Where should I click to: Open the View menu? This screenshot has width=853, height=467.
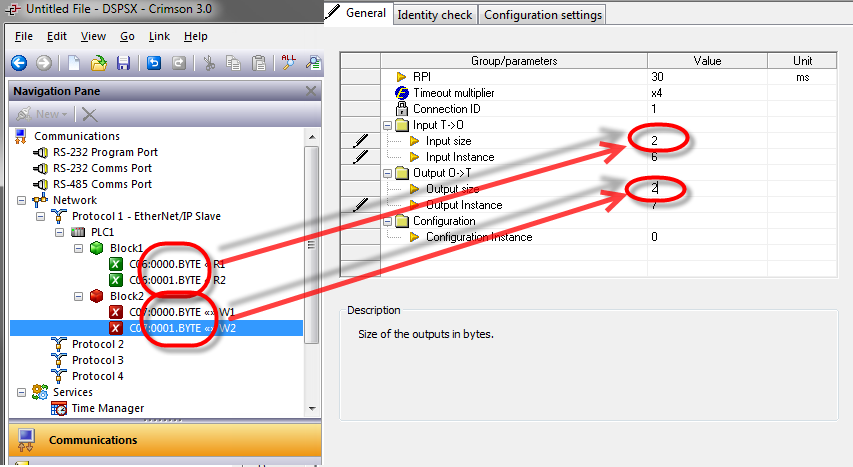[93, 36]
